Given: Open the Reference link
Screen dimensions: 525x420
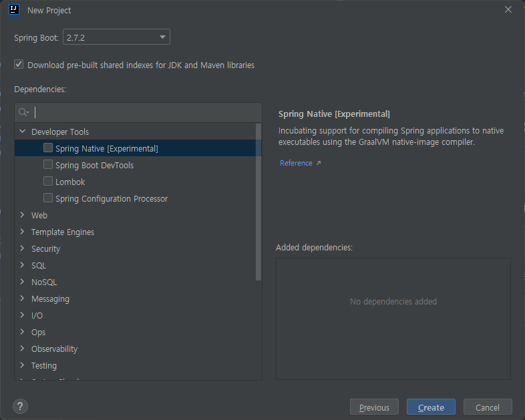Looking at the screenshot, I should tap(296, 163).
